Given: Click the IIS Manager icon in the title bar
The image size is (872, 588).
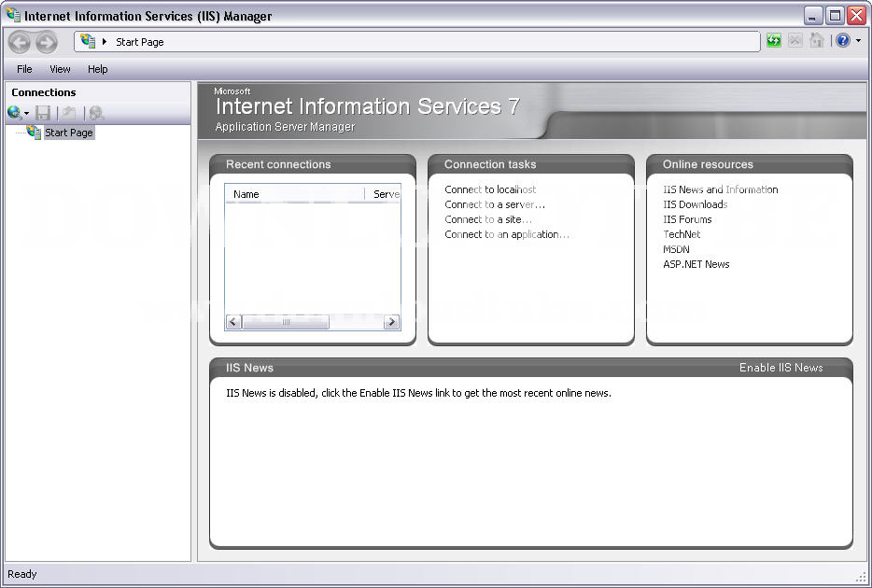Looking at the screenshot, I should pos(11,14).
